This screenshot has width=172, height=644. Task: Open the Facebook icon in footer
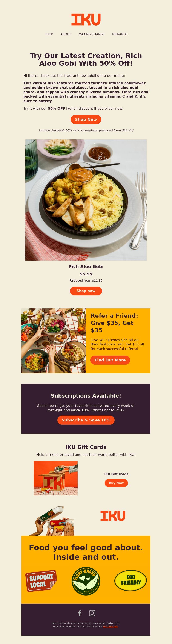point(80,613)
